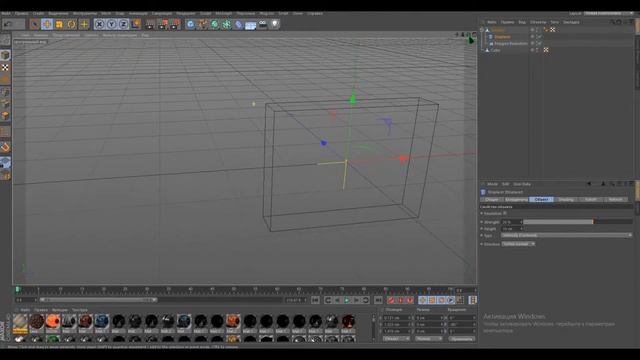This screenshot has height=360, width=640.
Task: Click the Strength slider in Displacer attributes
Action: pyautogui.click(x=578, y=222)
